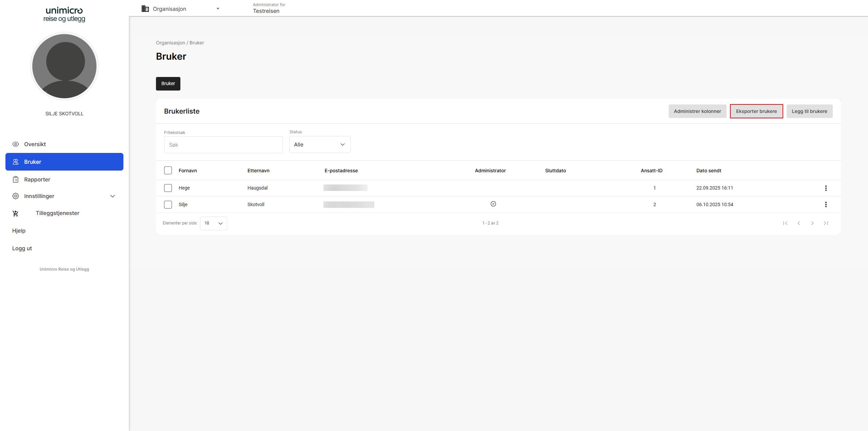Click the Eksporter brukere button
This screenshot has height=431, width=868.
tap(756, 111)
